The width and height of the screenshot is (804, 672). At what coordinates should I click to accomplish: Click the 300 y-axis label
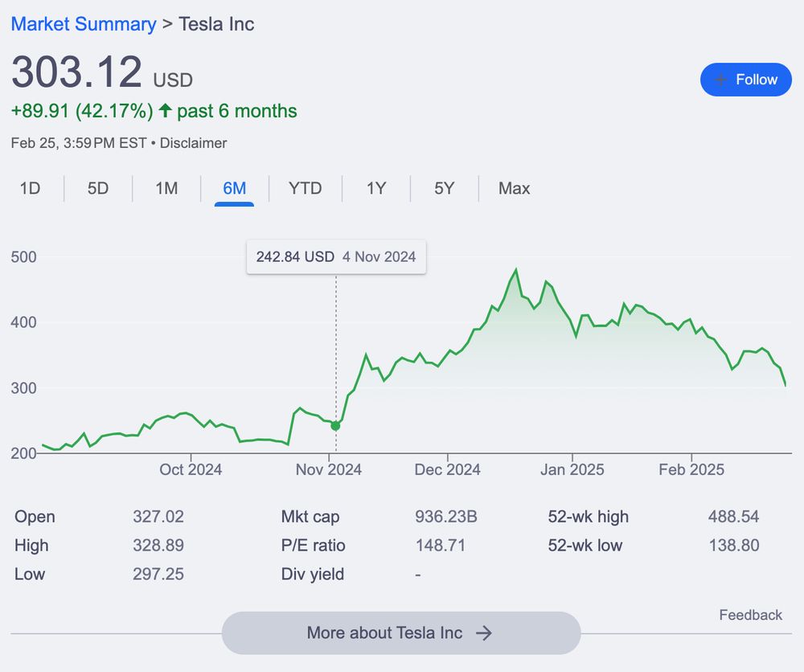click(23, 388)
